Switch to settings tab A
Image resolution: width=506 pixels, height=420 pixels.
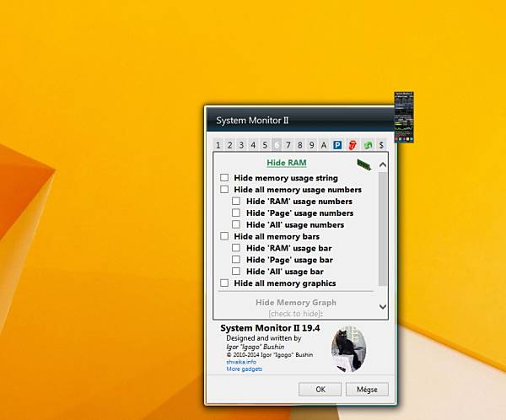click(x=324, y=145)
